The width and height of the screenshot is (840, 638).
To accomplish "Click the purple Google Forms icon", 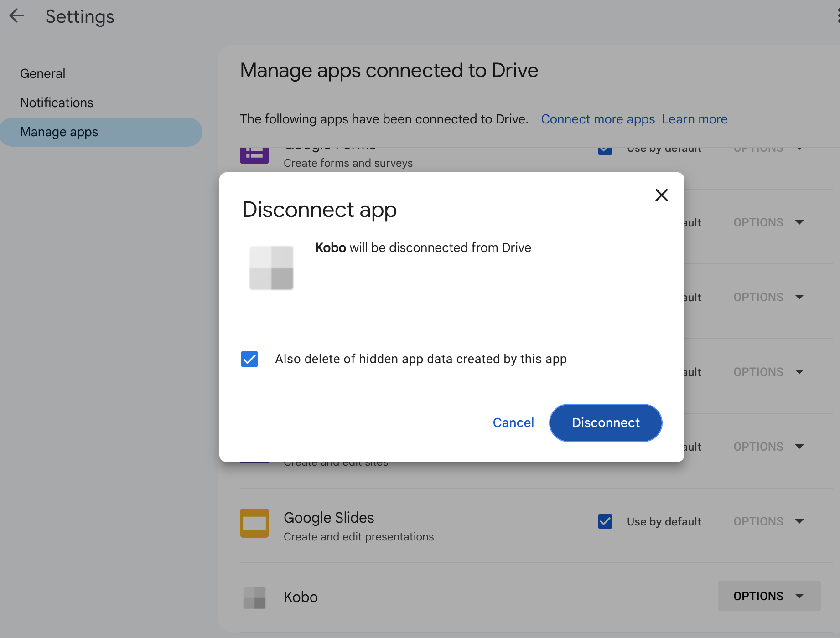I will [x=254, y=155].
